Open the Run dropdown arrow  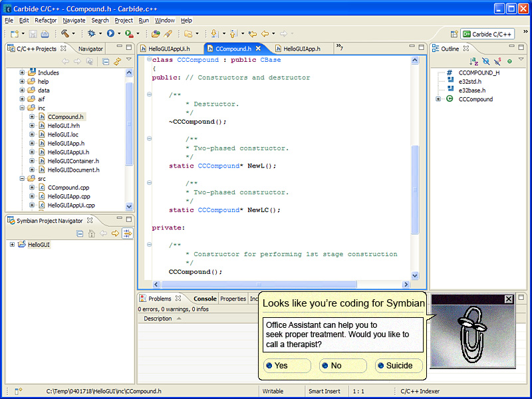119,34
